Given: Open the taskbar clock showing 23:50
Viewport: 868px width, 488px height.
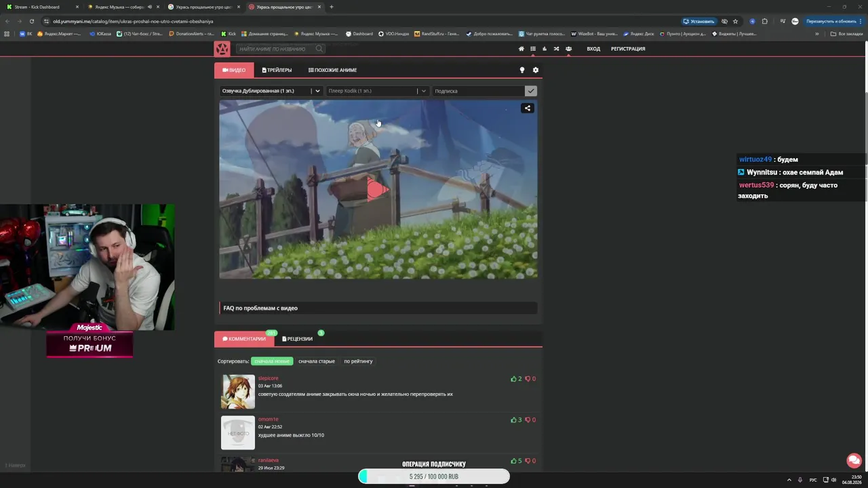Looking at the screenshot, I should (x=852, y=480).
